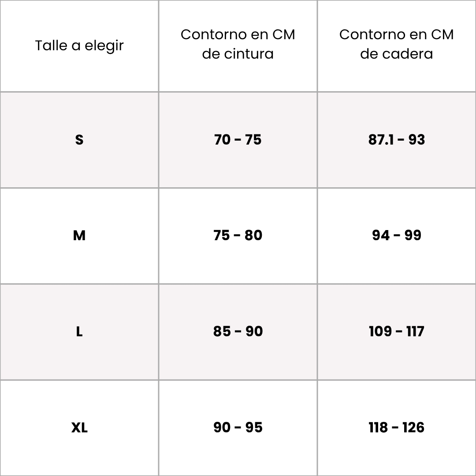This screenshot has width=476, height=476.
Task: Click the size XL label
Action: tap(79, 428)
